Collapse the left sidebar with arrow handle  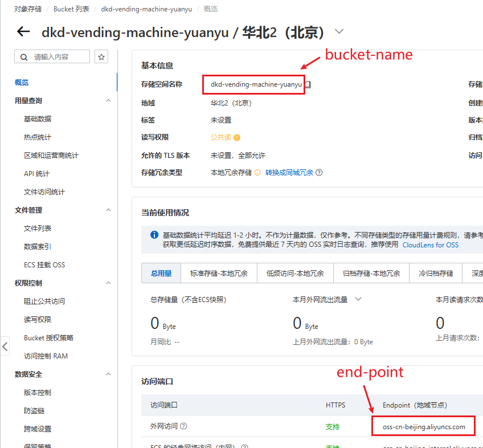5,346
